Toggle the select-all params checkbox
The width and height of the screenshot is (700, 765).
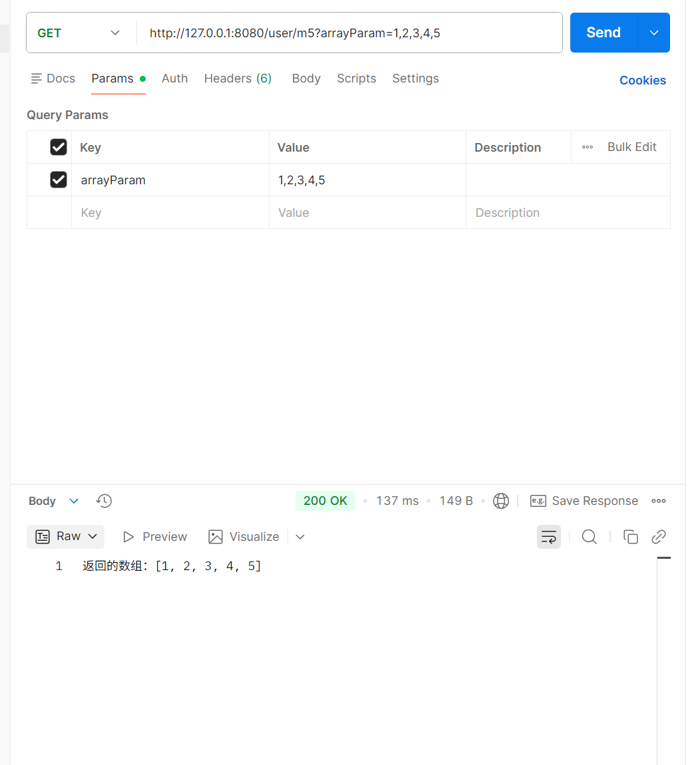coord(59,147)
